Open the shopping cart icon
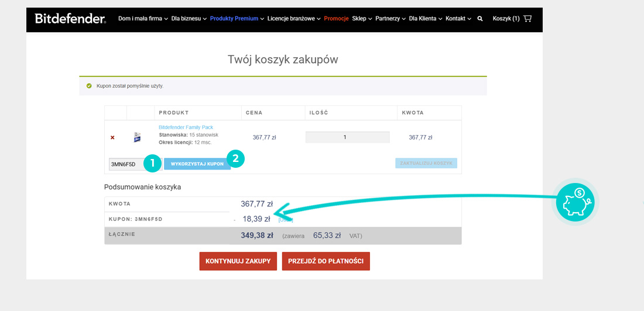 (x=527, y=19)
